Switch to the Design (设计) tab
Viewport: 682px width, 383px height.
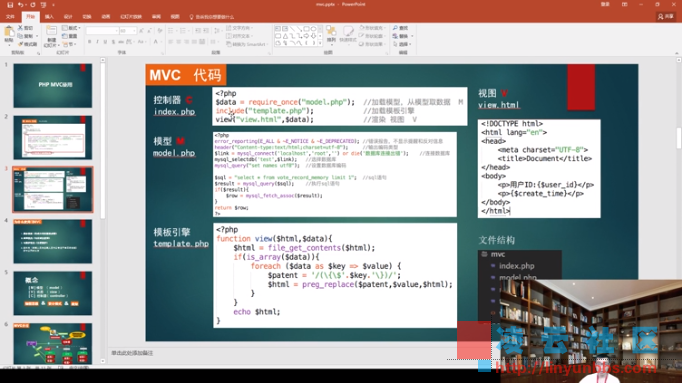68,17
